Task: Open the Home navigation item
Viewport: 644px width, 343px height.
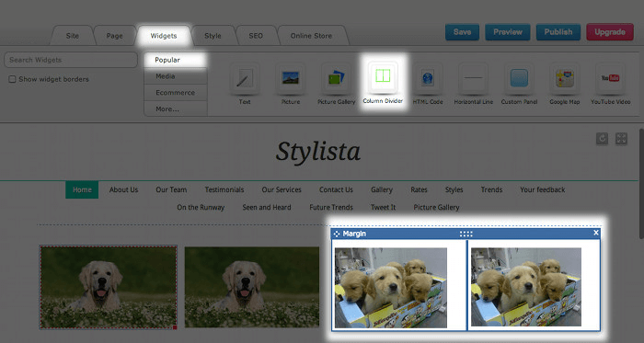Action: 82,189
